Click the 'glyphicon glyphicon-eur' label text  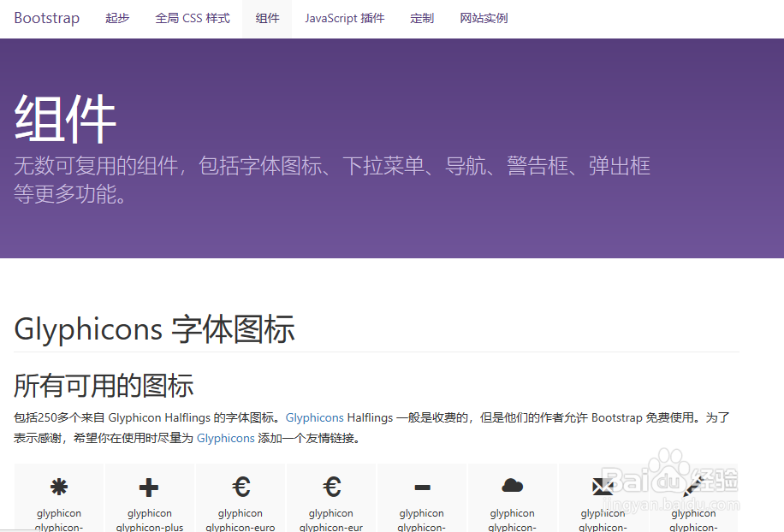pos(331,520)
